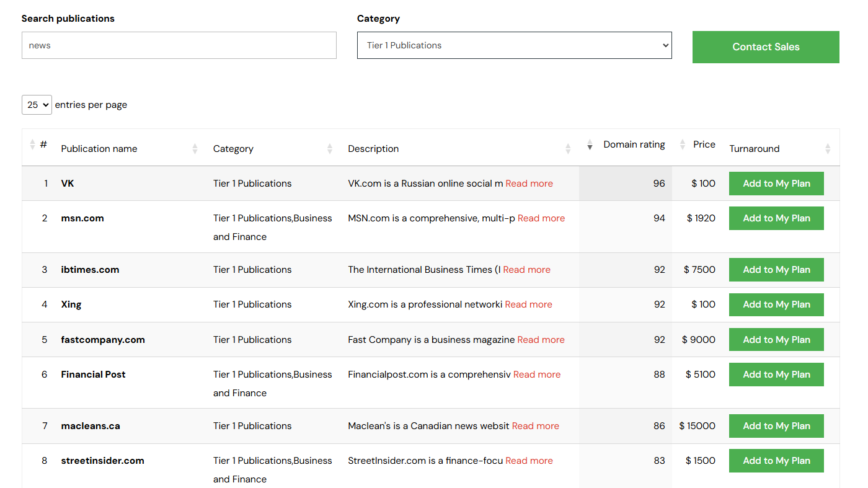Click the Contact Sales button
This screenshot has width=868, height=488.
coord(765,47)
